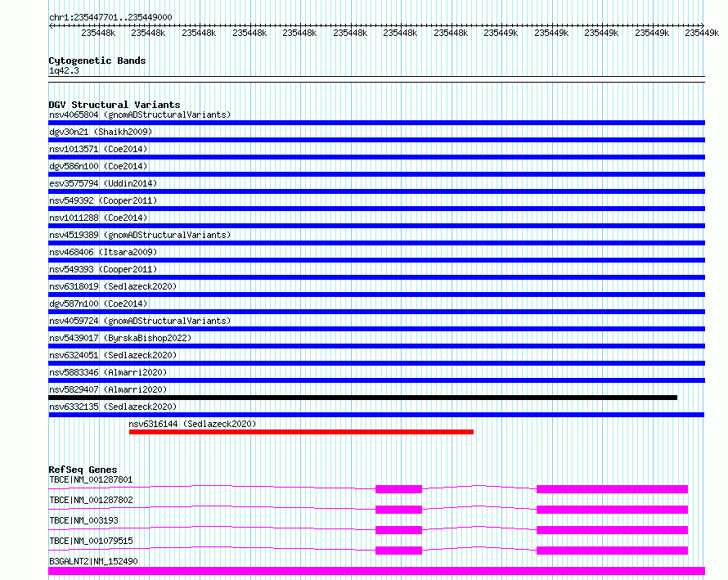This screenshot has width=728, height=580.
Task: Click the chr1:235447701..235449000 coordinates label
Action: [110, 17]
